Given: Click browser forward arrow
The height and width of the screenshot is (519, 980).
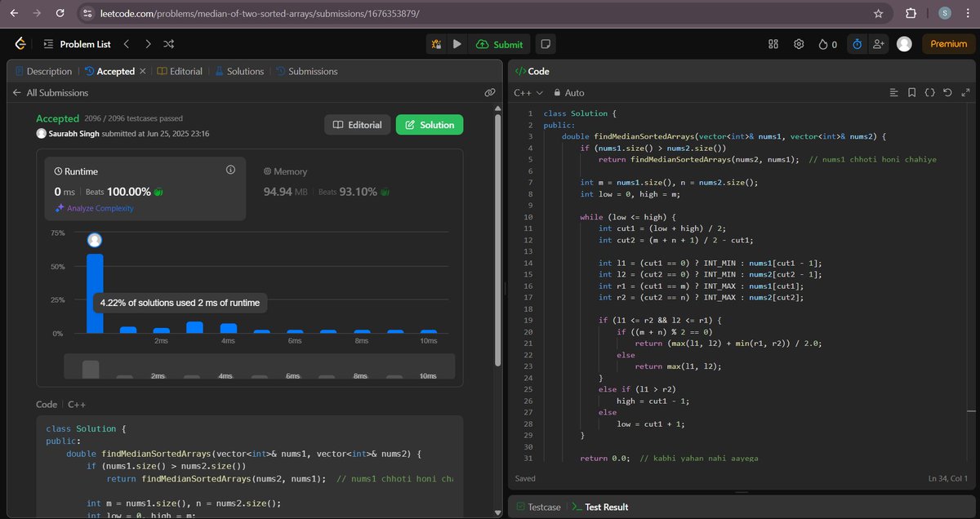Looking at the screenshot, I should (36, 14).
